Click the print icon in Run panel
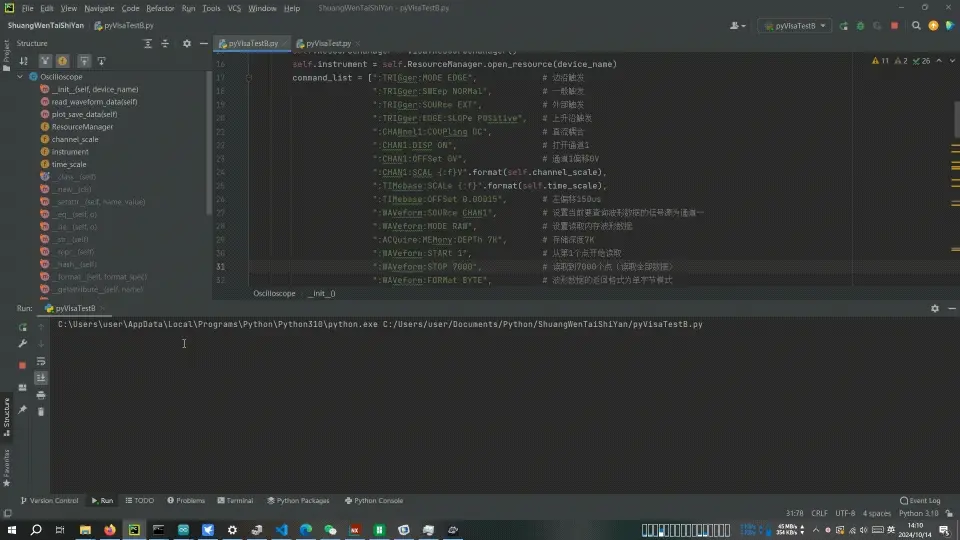The width and height of the screenshot is (960, 540). click(41, 395)
